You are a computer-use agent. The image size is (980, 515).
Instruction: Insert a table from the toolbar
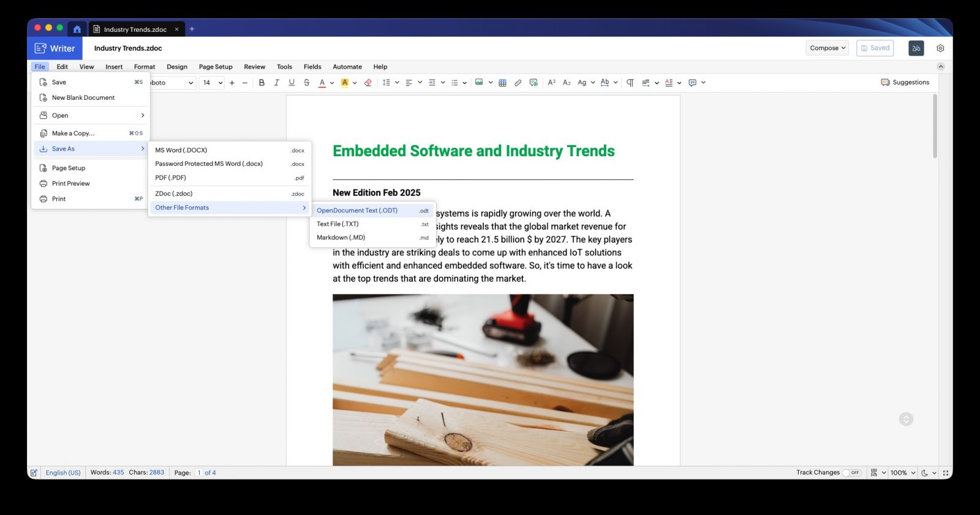[502, 83]
